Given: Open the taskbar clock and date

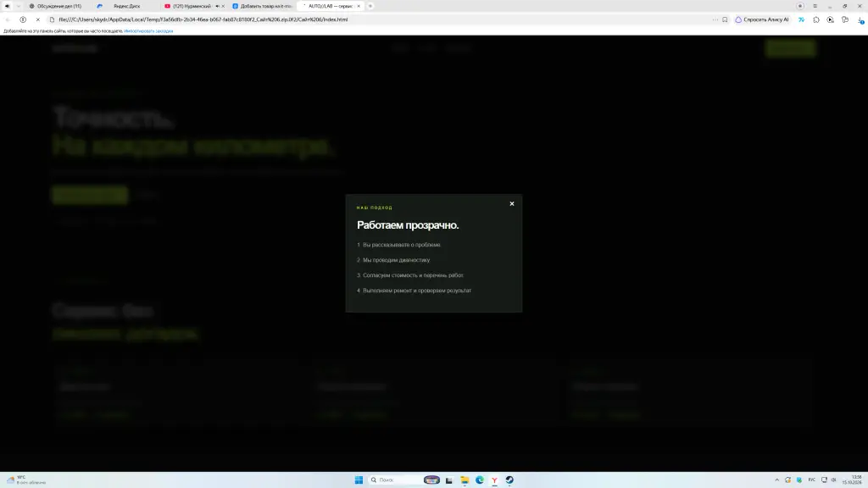Looking at the screenshot, I should [851, 480].
